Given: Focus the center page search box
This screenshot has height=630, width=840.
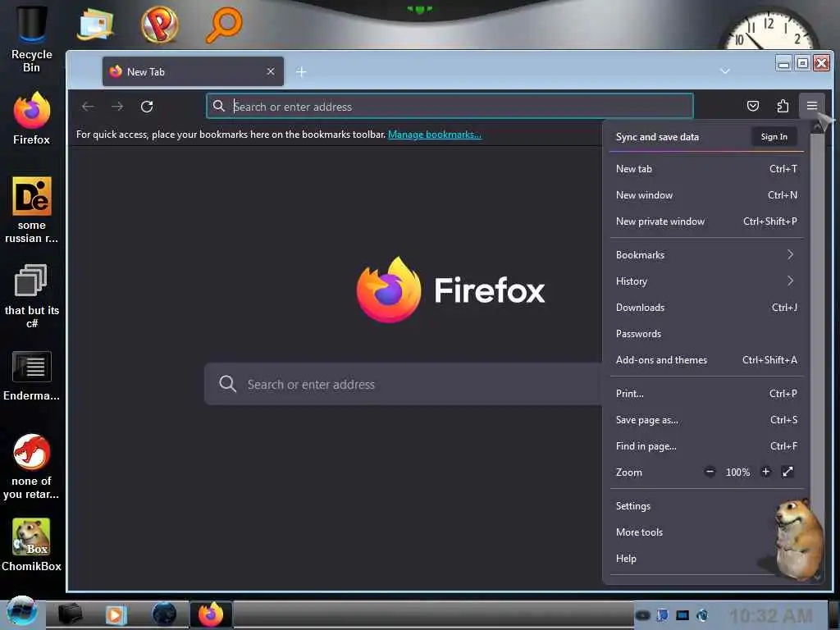Looking at the screenshot, I should [x=403, y=384].
